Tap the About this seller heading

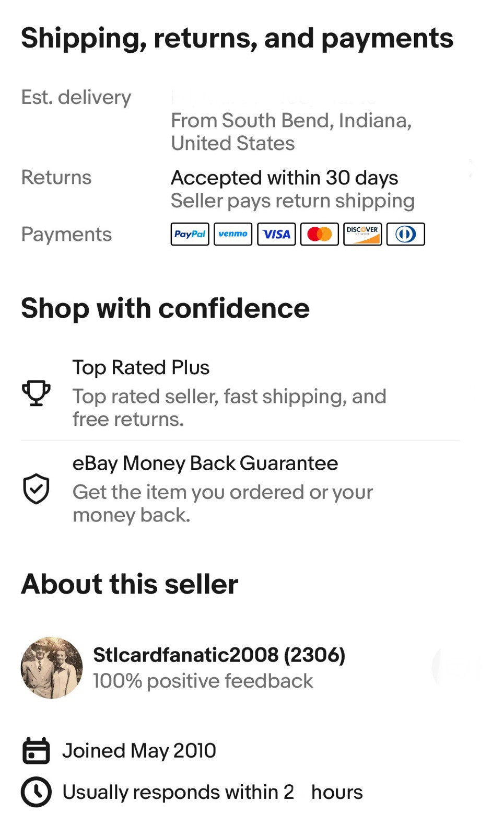130,584
